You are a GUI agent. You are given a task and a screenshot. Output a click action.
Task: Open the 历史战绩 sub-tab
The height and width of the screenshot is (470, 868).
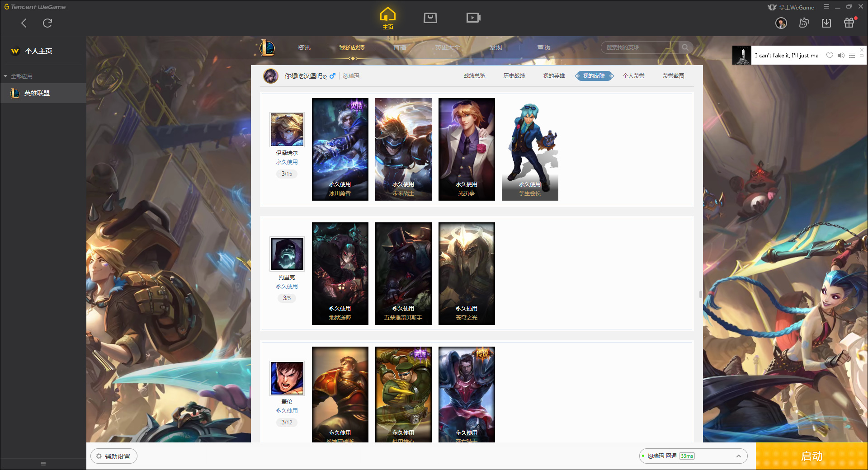[x=514, y=76]
